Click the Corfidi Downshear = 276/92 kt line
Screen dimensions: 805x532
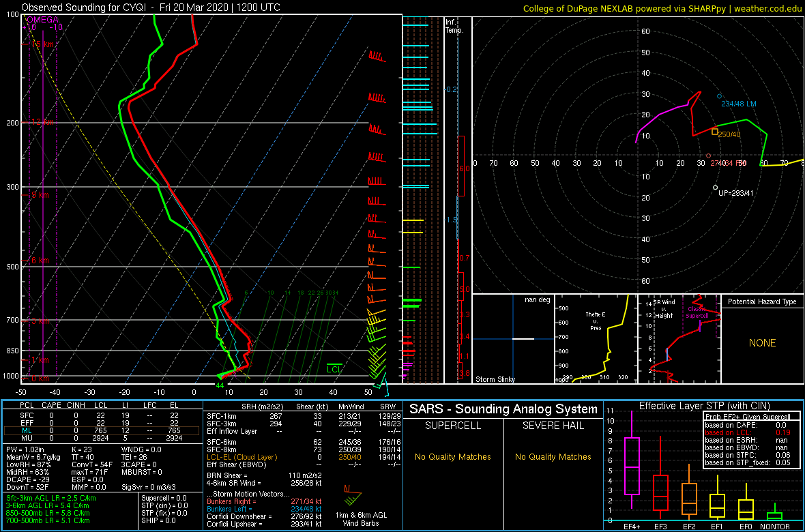coord(264,516)
